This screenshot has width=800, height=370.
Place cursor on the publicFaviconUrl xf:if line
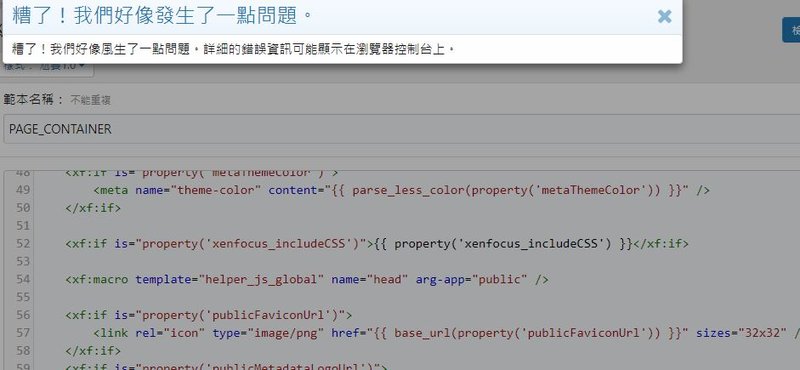[x=209, y=315]
